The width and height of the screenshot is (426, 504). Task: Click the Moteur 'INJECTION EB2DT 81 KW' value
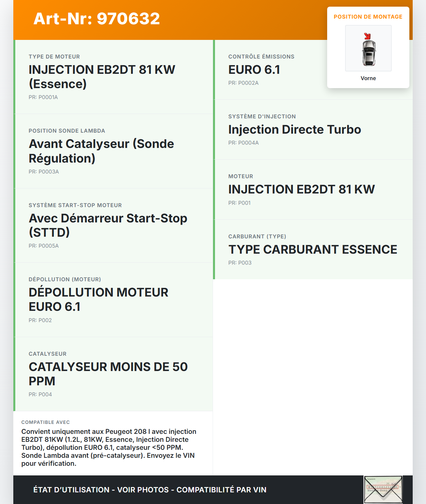coord(302,189)
